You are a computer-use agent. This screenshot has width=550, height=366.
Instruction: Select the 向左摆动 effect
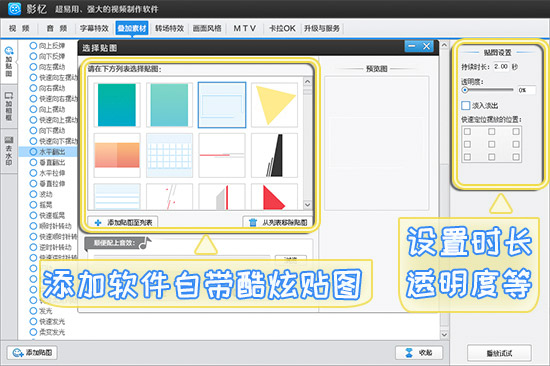click(x=48, y=67)
